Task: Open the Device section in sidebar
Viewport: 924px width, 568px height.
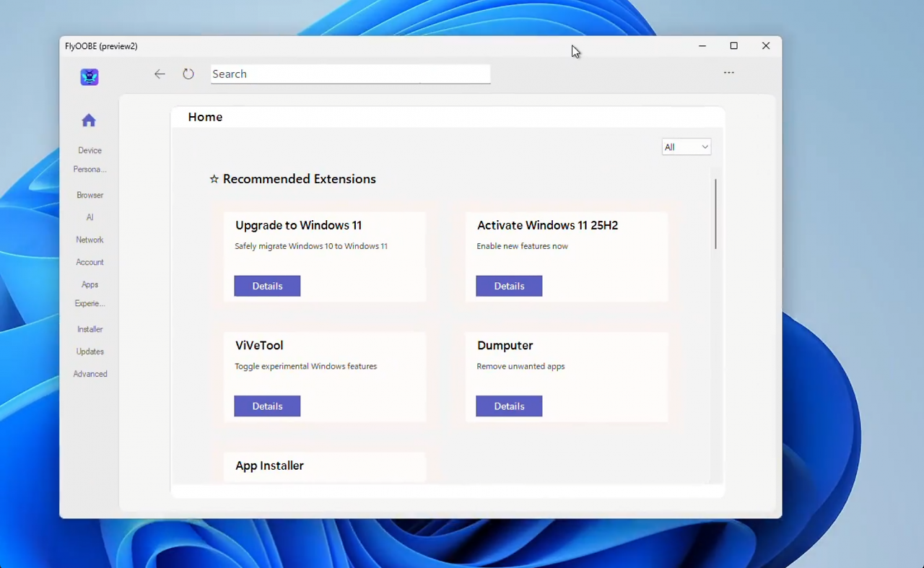Action: (90, 150)
